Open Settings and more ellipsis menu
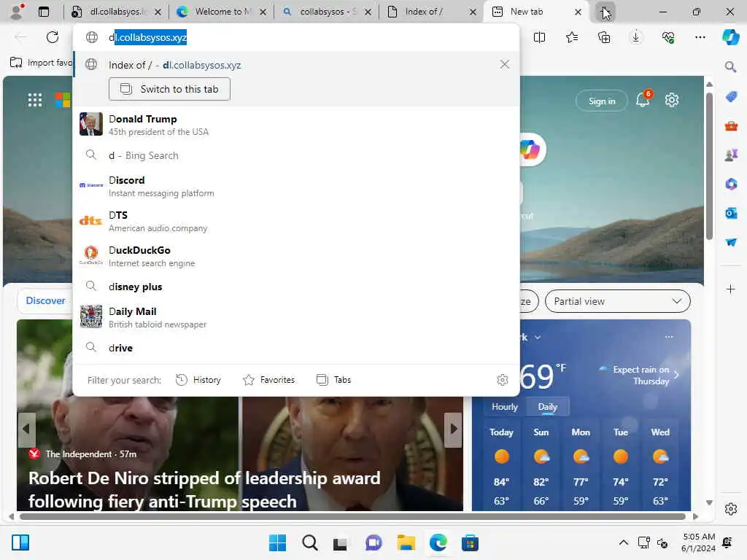Screen dimensions: 747x560 (700, 37)
